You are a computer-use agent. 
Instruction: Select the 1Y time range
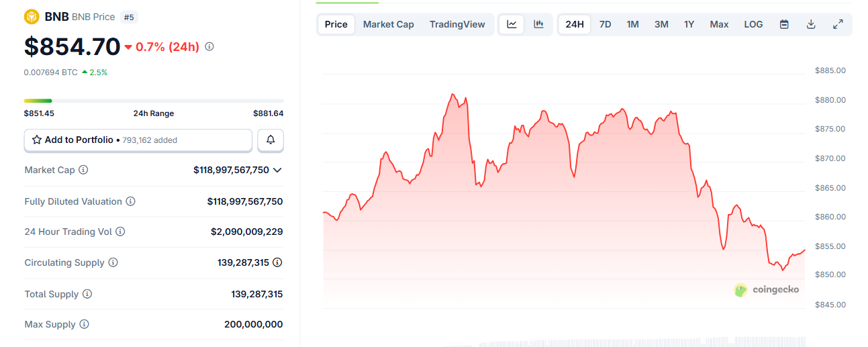click(689, 24)
